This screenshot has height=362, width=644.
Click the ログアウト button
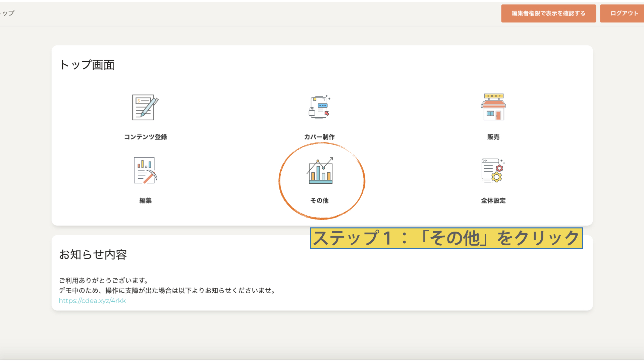pos(624,13)
